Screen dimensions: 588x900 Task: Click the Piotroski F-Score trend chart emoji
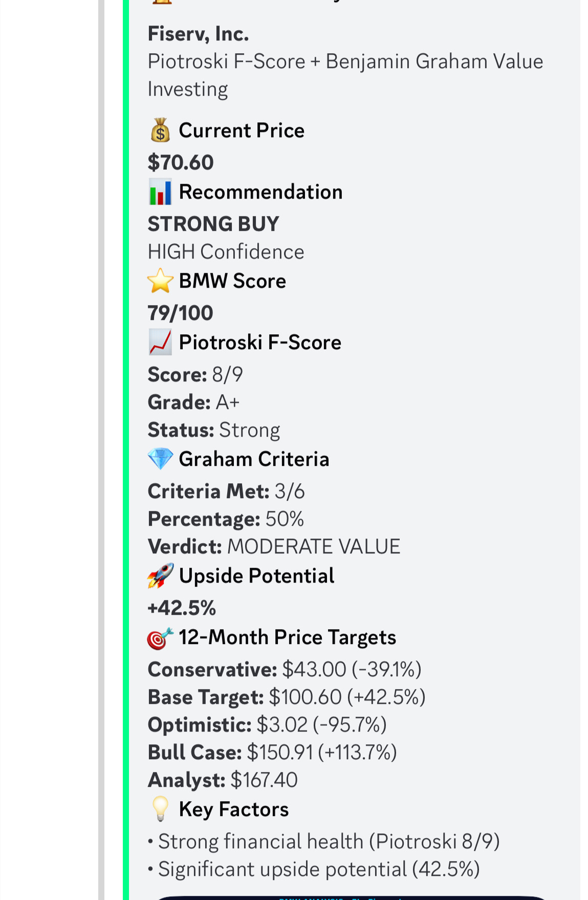(x=160, y=342)
